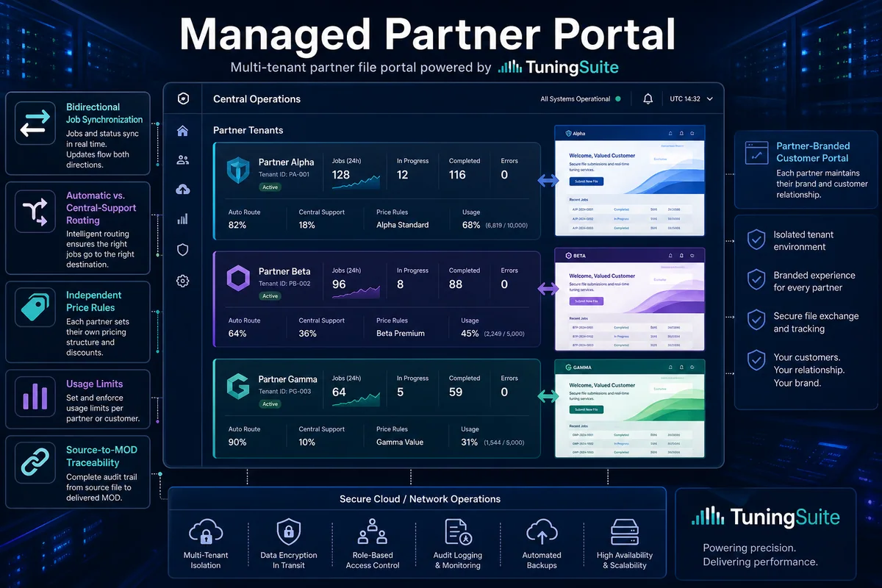Click the Role-Based Access Control people icon
Image resolution: width=882 pixels, height=588 pixels.
372,531
